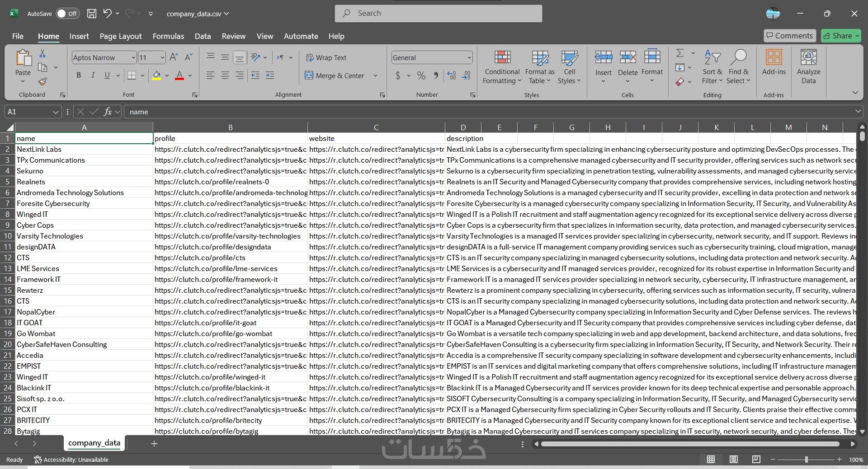Click the Cut scissors icon
The height and width of the screenshot is (469, 868).
pyautogui.click(x=42, y=54)
